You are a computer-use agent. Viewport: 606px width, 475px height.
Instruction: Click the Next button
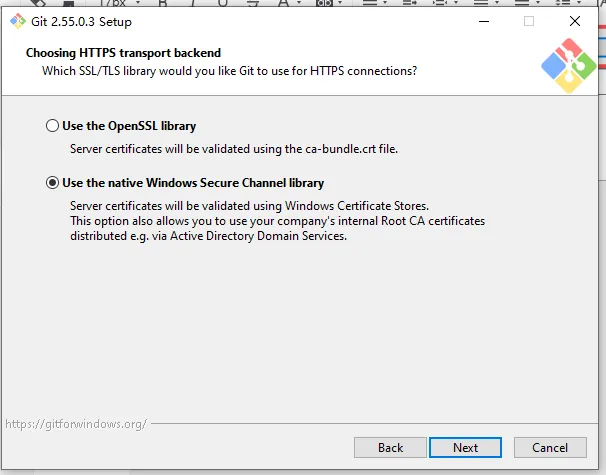tap(465, 448)
